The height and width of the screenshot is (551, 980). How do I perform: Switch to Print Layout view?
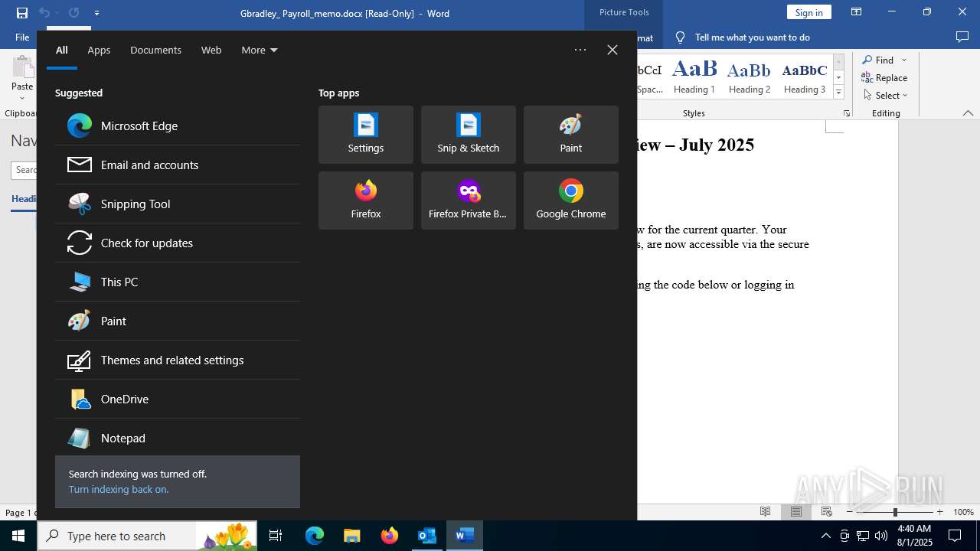coord(796,512)
